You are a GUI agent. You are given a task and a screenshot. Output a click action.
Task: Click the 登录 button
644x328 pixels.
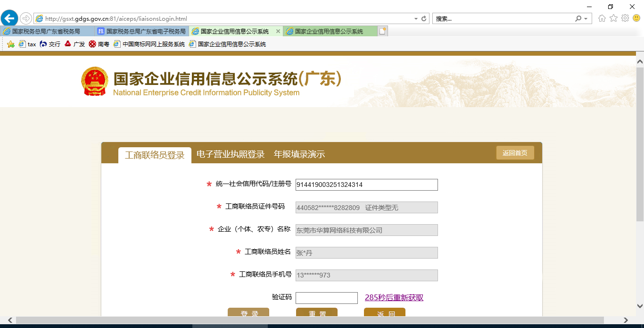coord(248,312)
